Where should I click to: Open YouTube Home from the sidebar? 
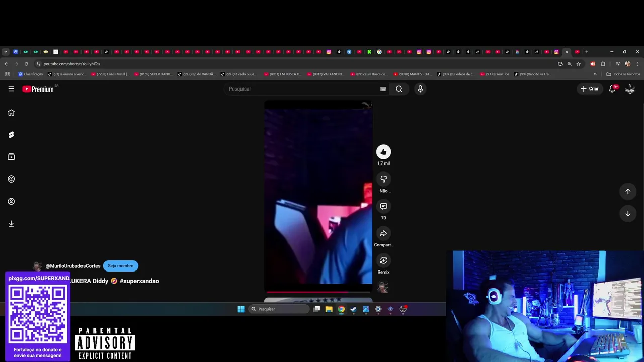(11, 113)
